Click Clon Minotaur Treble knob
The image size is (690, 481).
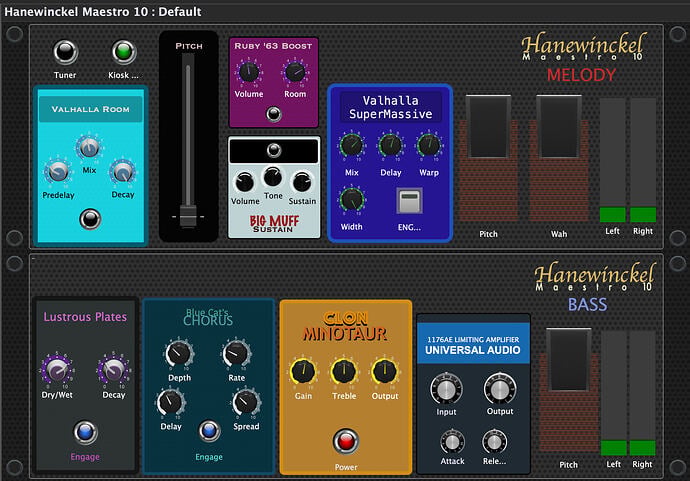click(344, 371)
